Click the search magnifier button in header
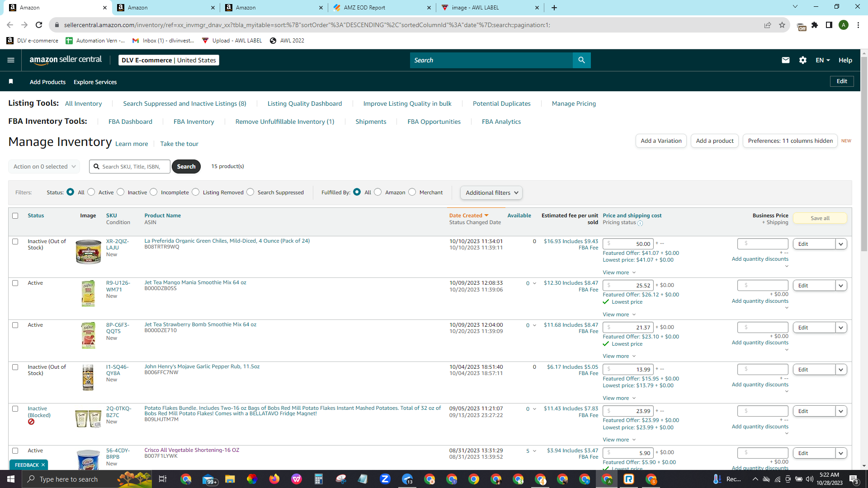 point(581,60)
